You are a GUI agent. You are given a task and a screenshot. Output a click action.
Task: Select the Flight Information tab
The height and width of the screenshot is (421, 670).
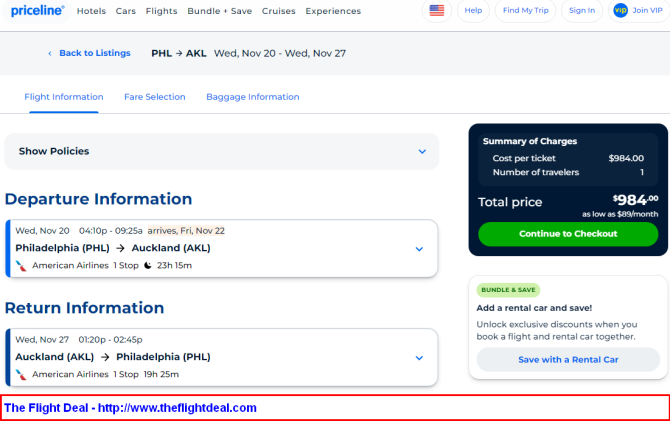[x=64, y=97]
